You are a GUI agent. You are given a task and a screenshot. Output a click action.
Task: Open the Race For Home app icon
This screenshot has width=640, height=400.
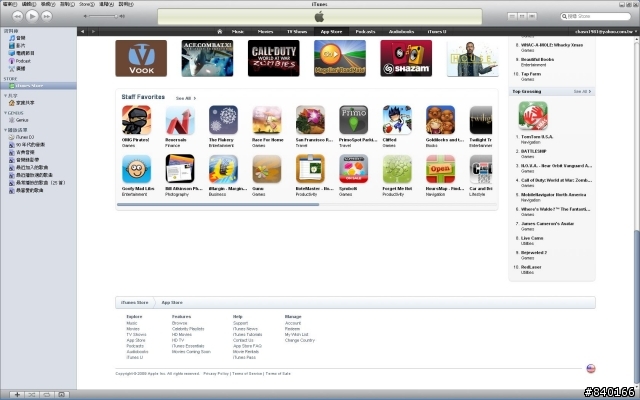tap(267, 120)
